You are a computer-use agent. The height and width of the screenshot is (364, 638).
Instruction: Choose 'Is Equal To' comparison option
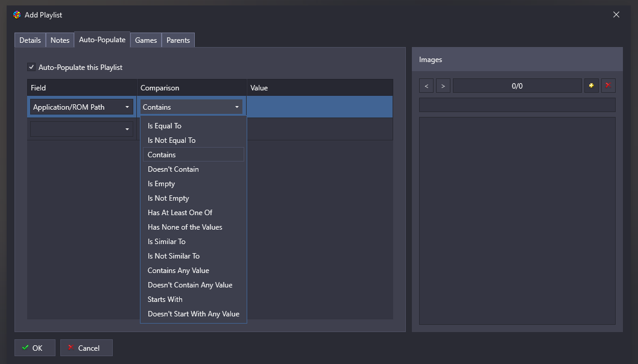click(165, 126)
